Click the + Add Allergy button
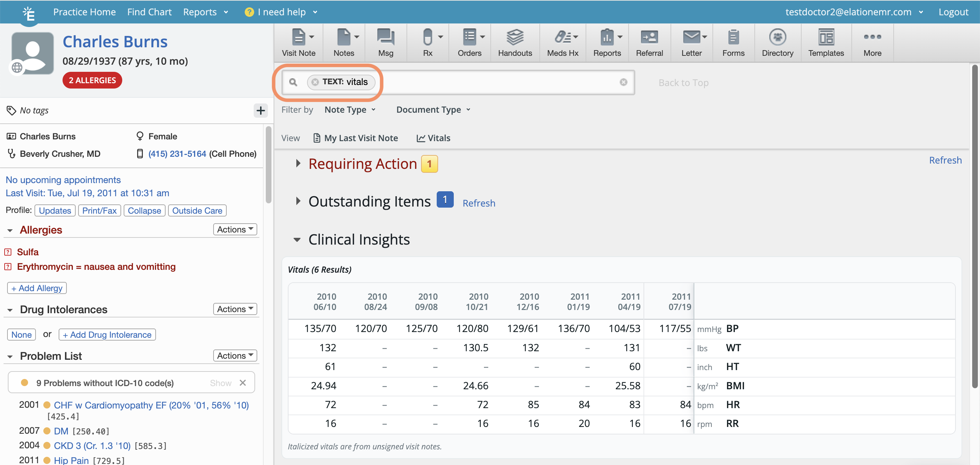Screen dimensions: 980x465 (x=37, y=288)
